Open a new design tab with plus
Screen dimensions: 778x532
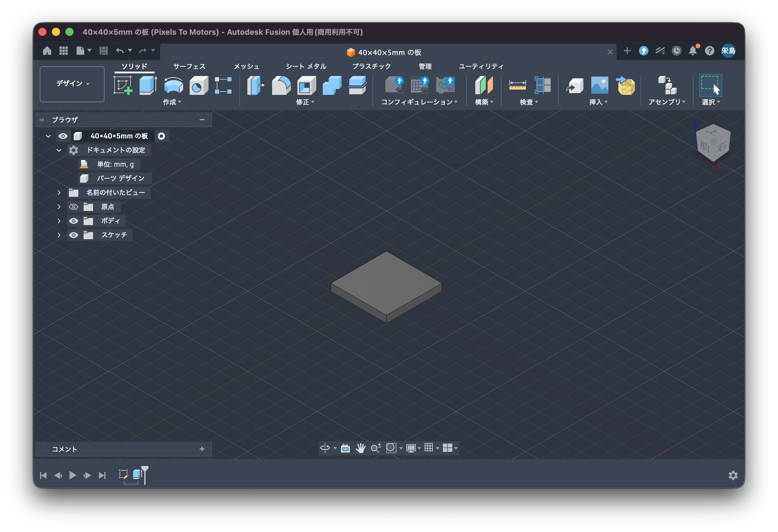[627, 51]
